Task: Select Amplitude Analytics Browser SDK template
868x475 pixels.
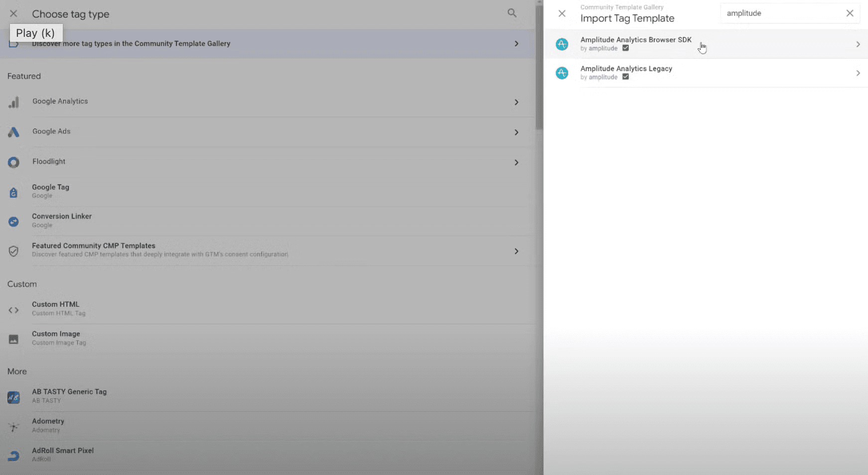Action: [x=706, y=44]
